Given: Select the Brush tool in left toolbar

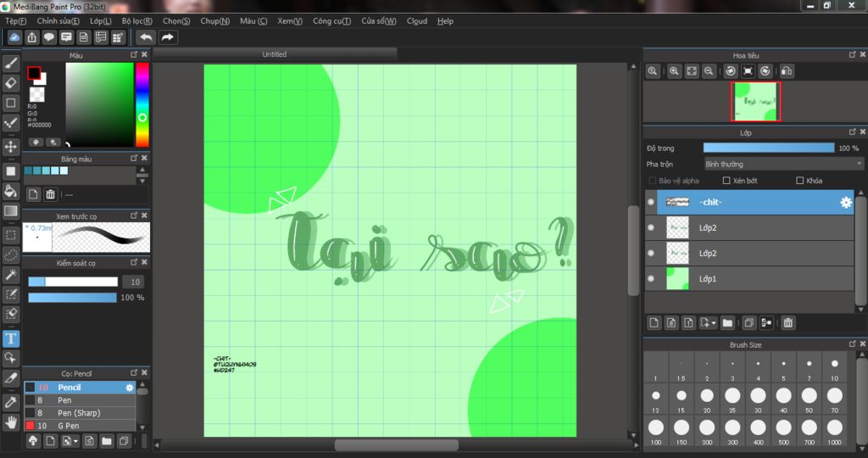Looking at the screenshot, I should click(10, 63).
